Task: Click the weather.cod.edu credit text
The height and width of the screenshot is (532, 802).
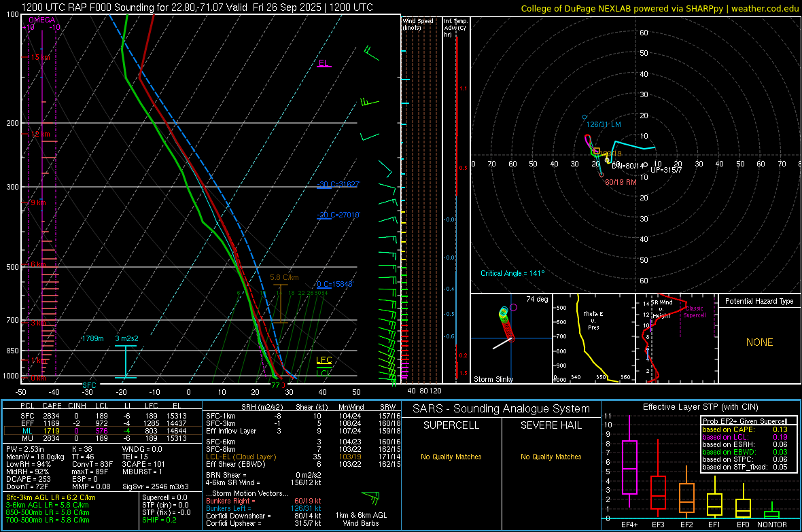Action: coord(659,8)
